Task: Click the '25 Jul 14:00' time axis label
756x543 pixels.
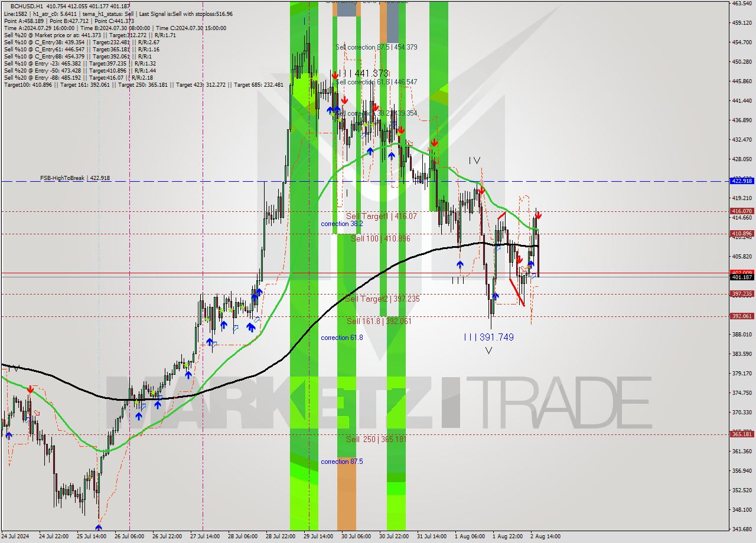Action: tap(91, 537)
